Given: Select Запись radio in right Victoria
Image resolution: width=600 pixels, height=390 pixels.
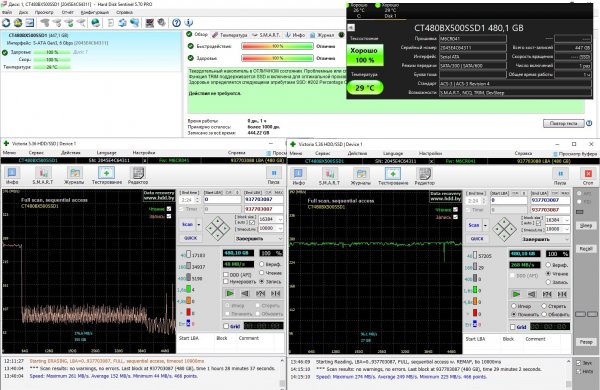Looking at the screenshot, I should (548, 282).
